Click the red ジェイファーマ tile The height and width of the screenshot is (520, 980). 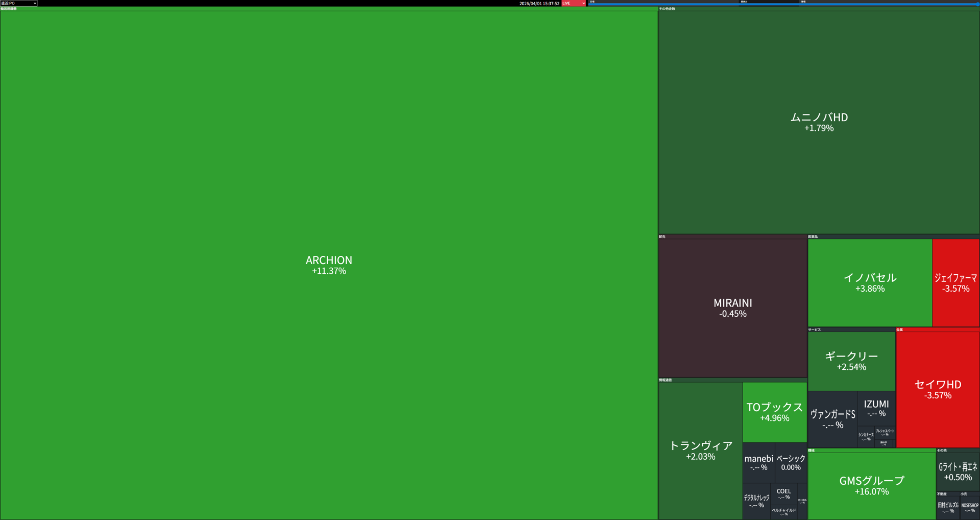point(955,282)
